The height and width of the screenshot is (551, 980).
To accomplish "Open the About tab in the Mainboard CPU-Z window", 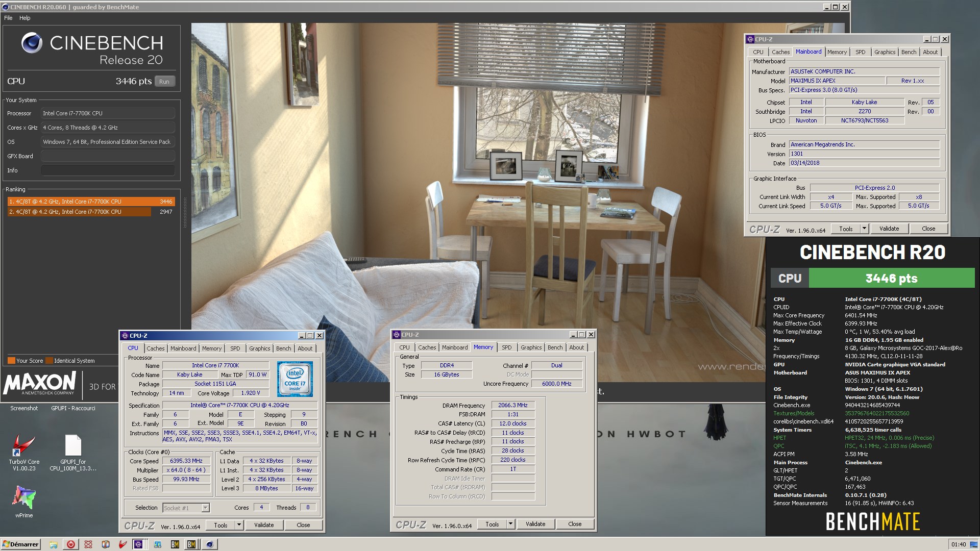I will pos(930,52).
